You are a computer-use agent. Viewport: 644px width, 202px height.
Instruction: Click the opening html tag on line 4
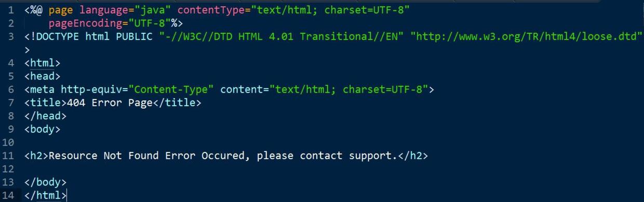pyautogui.click(x=43, y=63)
